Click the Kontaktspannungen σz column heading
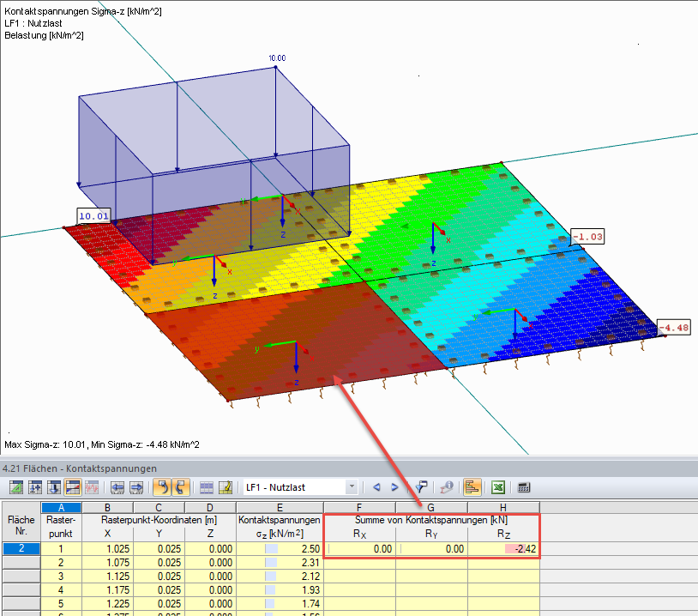Image resolution: width=698 pixels, height=616 pixels. (280, 527)
